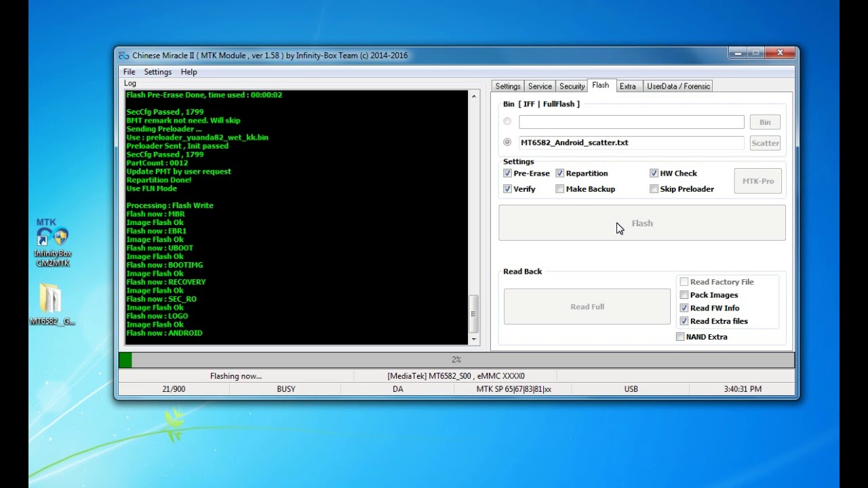Viewport: 868px width, 488px height.
Task: Click the Bin browse button
Action: pyautogui.click(x=765, y=122)
